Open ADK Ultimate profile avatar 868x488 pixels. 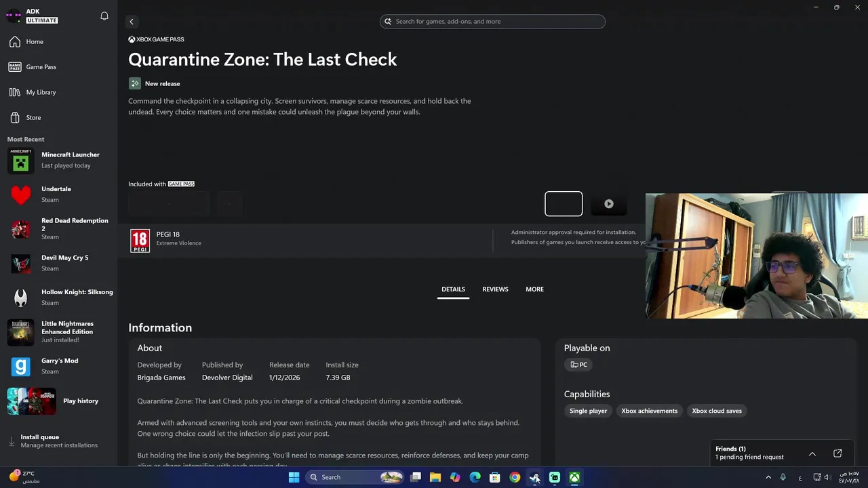click(x=14, y=16)
